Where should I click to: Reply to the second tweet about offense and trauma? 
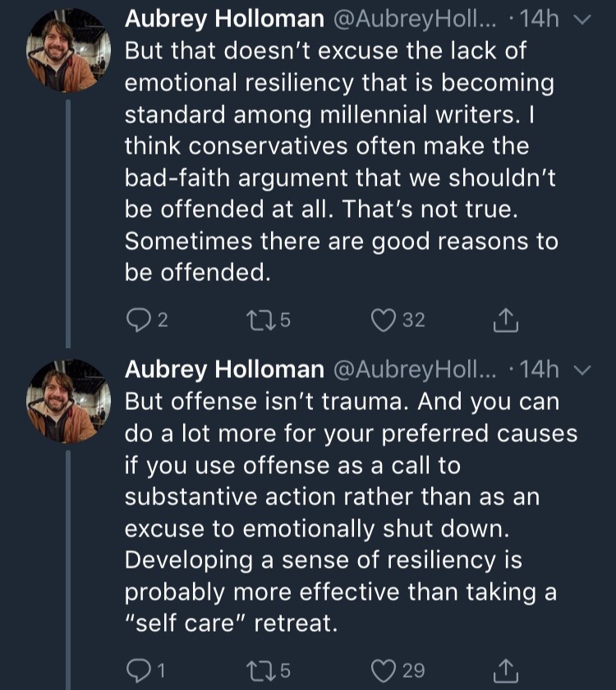pos(136,670)
